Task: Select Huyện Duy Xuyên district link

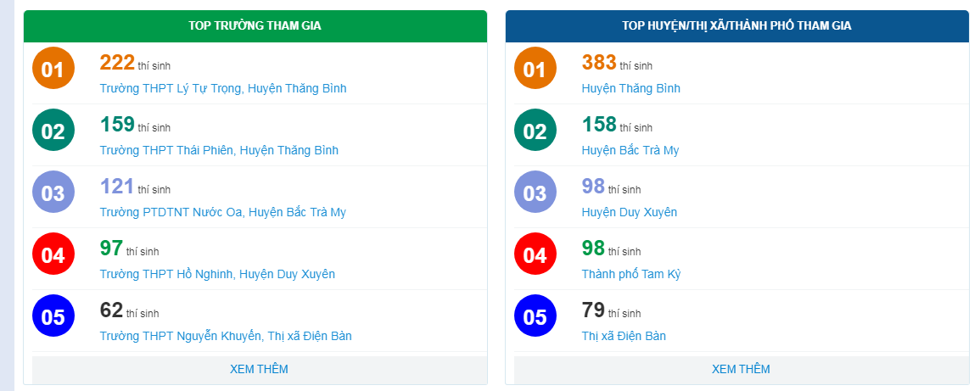Action: 630,212
